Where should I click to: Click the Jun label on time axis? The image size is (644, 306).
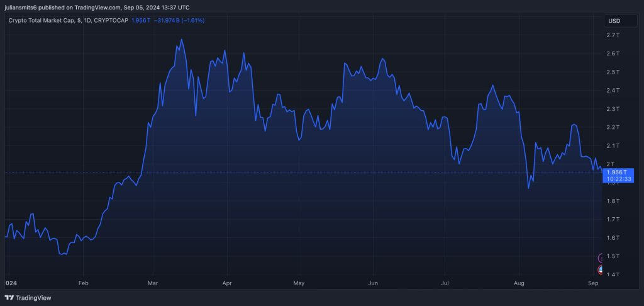pyautogui.click(x=373, y=283)
